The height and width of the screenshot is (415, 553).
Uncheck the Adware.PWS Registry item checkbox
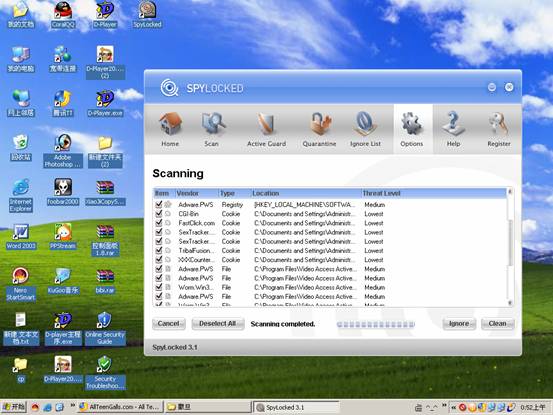[159, 205]
